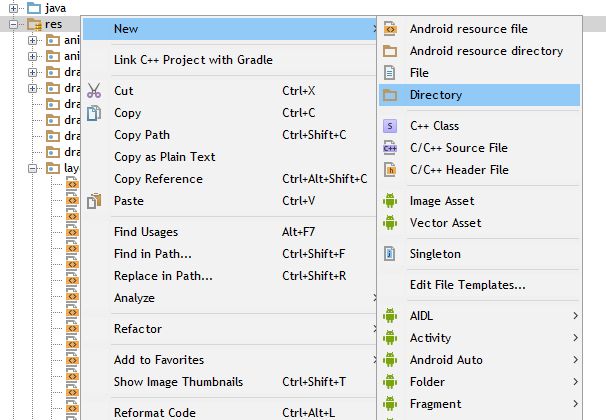This screenshot has width=606, height=420.
Task: Collapse the res folder tree node
Action: tap(14, 25)
